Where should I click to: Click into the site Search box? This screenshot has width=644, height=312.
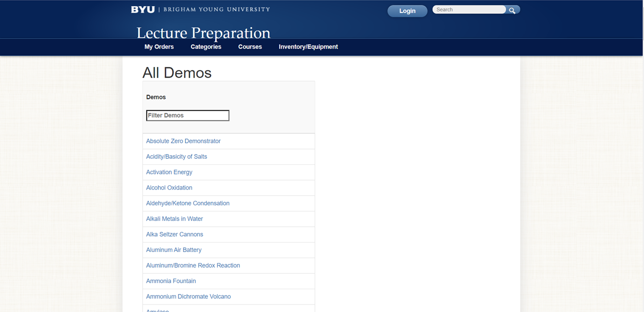pyautogui.click(x=469, y=10)
